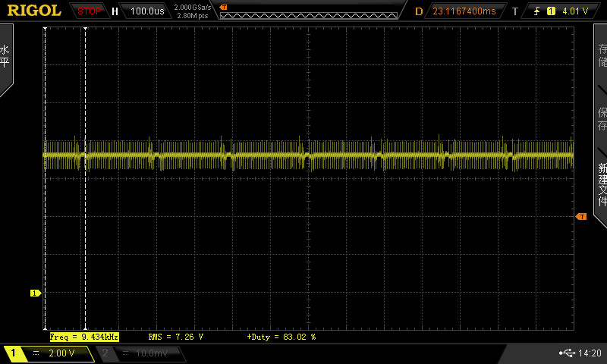Image resolution: width=607 pixels, height=364 pixels.
Task: Click the first dashed vertical cursor line
Action: coord(45,178)
